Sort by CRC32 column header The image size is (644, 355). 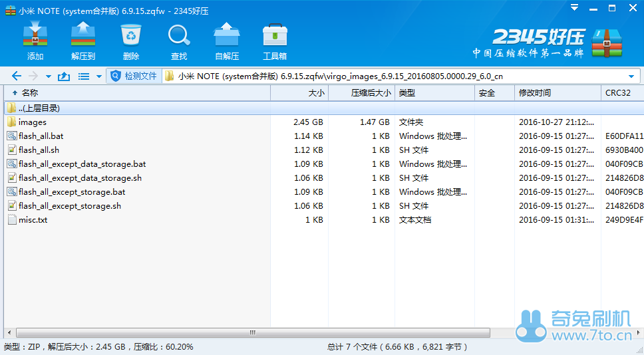pyautogui.click(x=622, y=93)
